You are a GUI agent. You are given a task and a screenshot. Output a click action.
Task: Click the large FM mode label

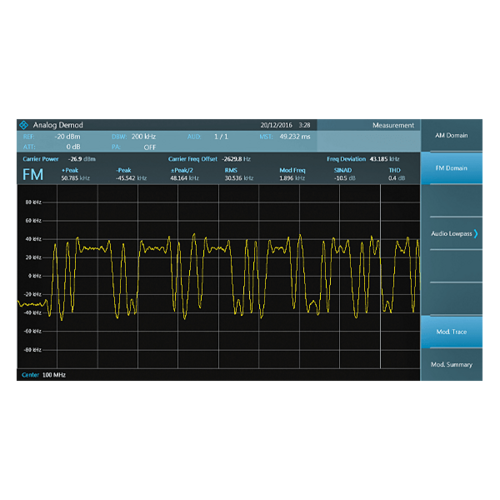pos(33,174)
